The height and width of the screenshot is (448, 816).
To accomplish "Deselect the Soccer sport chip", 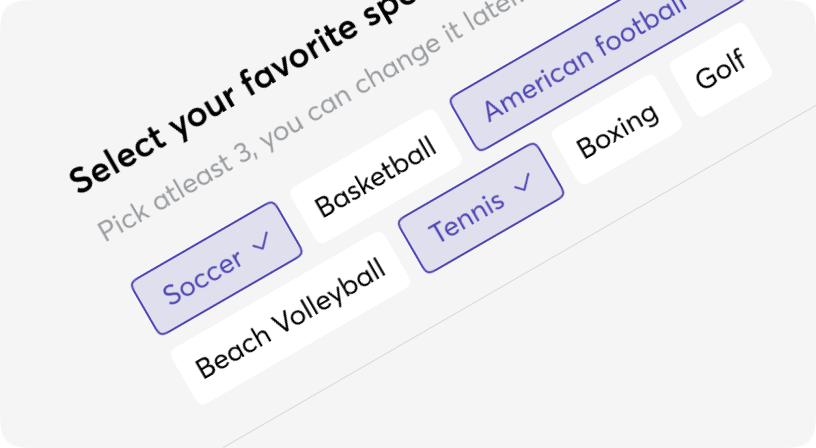I will pos(216,268).
